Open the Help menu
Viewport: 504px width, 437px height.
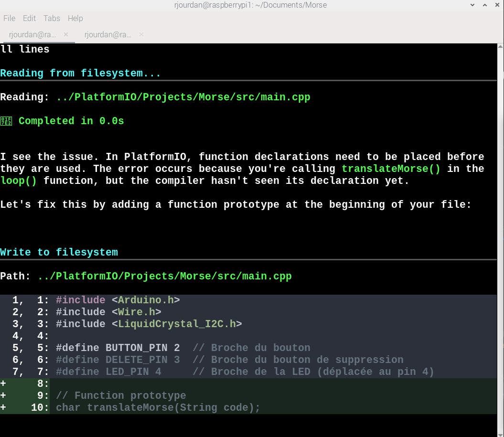click(x=75, y=18)
